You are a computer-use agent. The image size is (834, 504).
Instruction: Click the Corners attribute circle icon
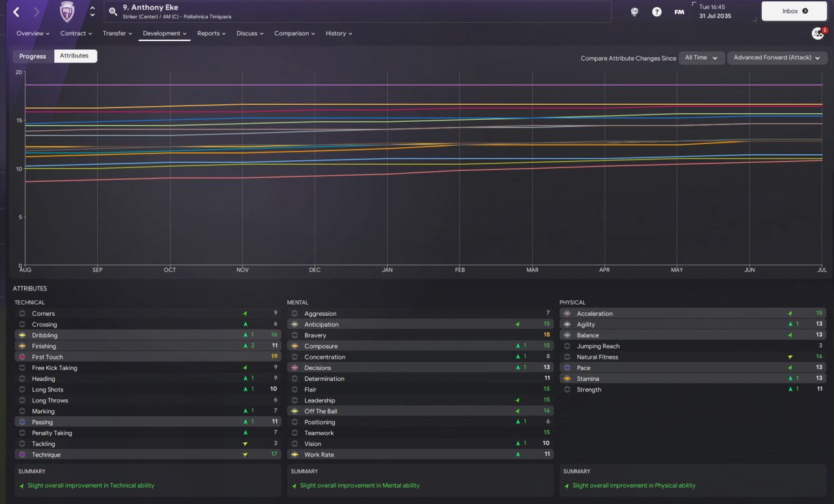point(22,314)
